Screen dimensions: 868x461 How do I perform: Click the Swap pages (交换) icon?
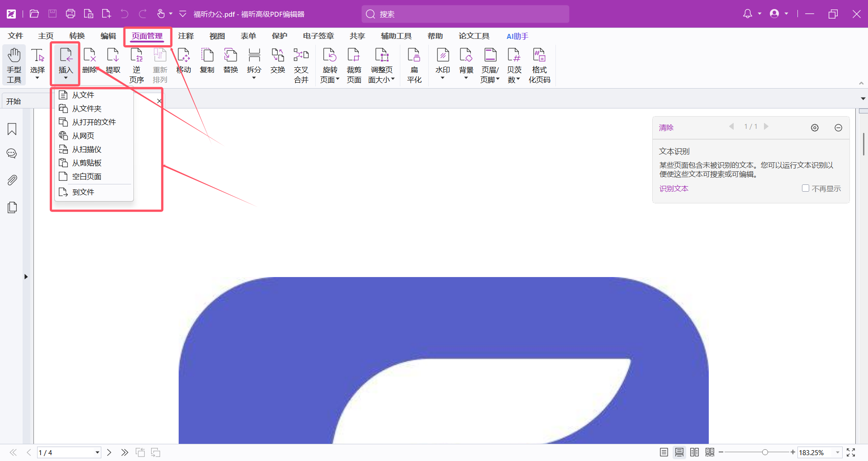click(278, 60)
